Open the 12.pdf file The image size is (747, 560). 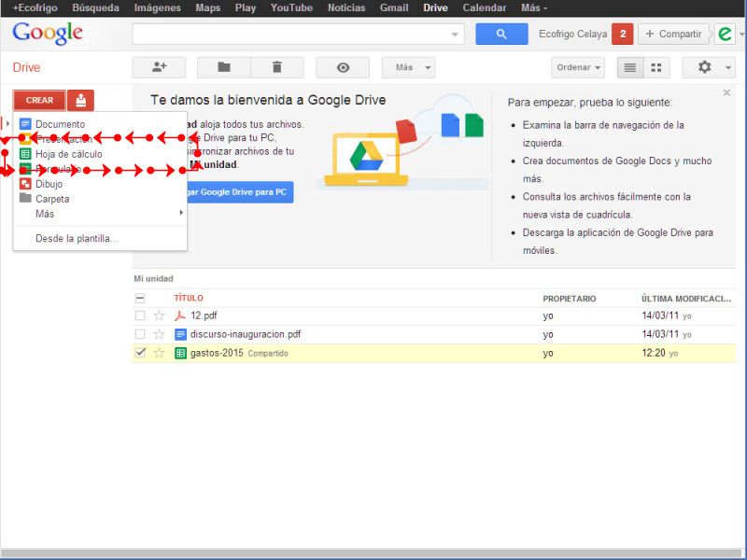204,315
